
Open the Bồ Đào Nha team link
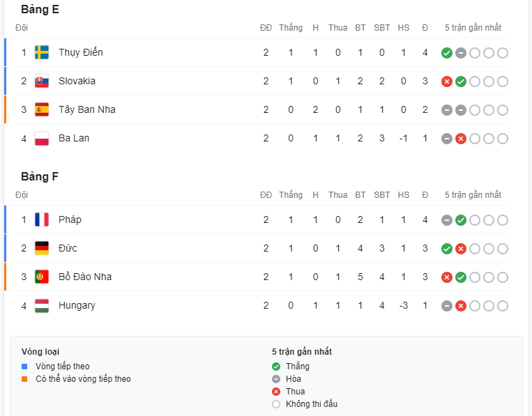click(85, 277)
